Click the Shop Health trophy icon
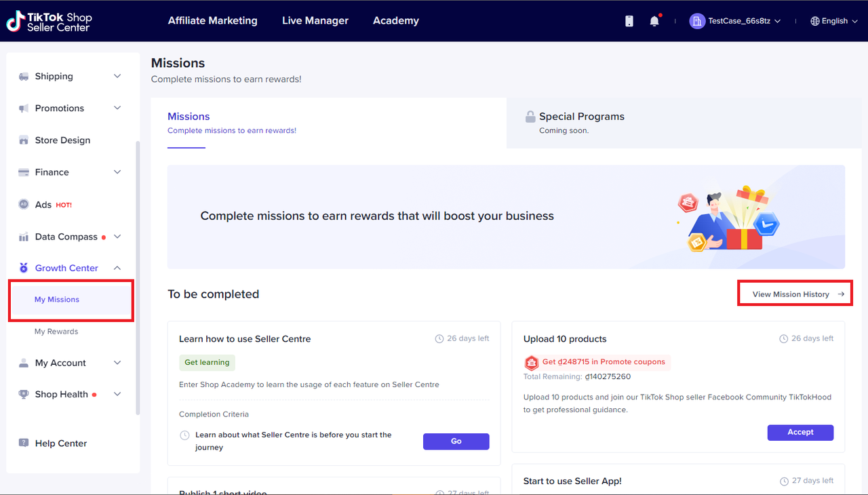 (x=24, y=394)
